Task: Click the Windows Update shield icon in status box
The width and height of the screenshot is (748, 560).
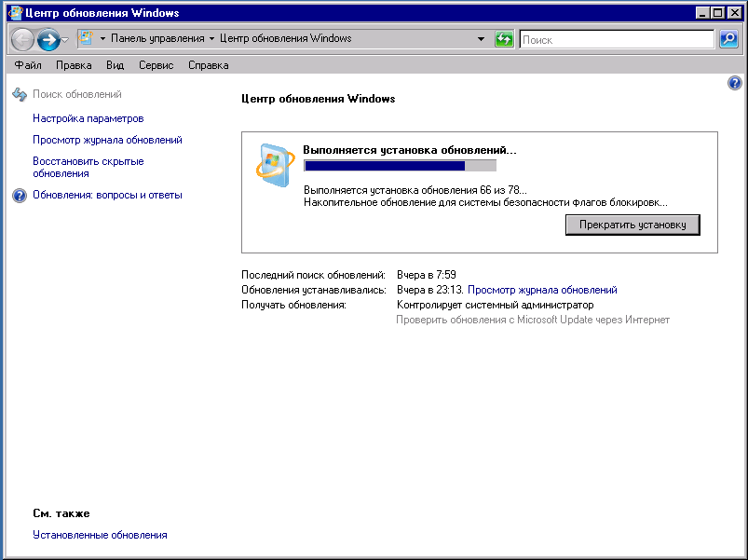Action: 275,165
